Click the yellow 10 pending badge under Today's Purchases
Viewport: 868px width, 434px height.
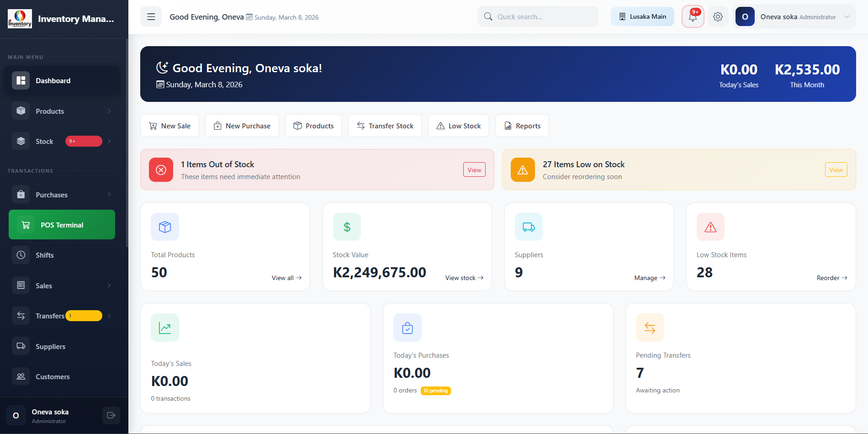(435, 391)
